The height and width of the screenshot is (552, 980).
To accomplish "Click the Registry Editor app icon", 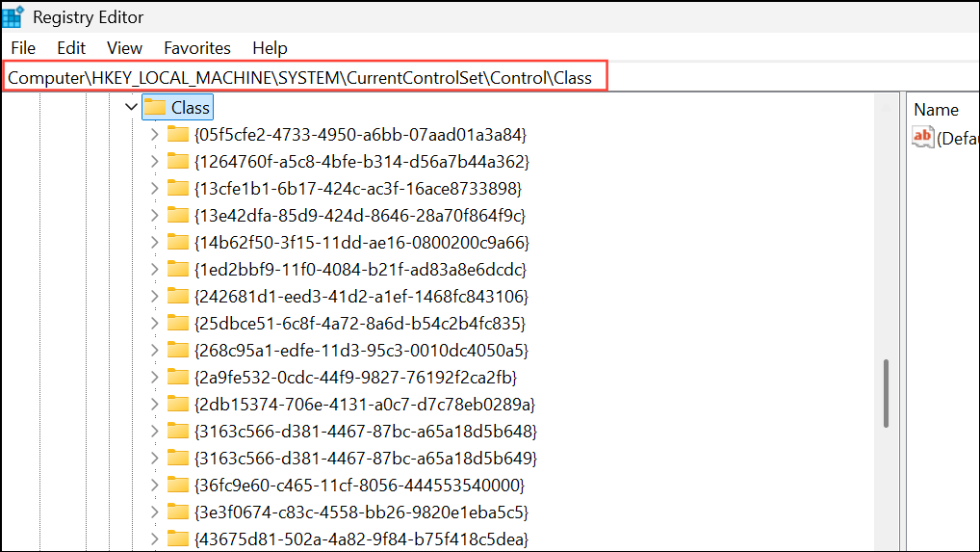I will coord(13,17).
